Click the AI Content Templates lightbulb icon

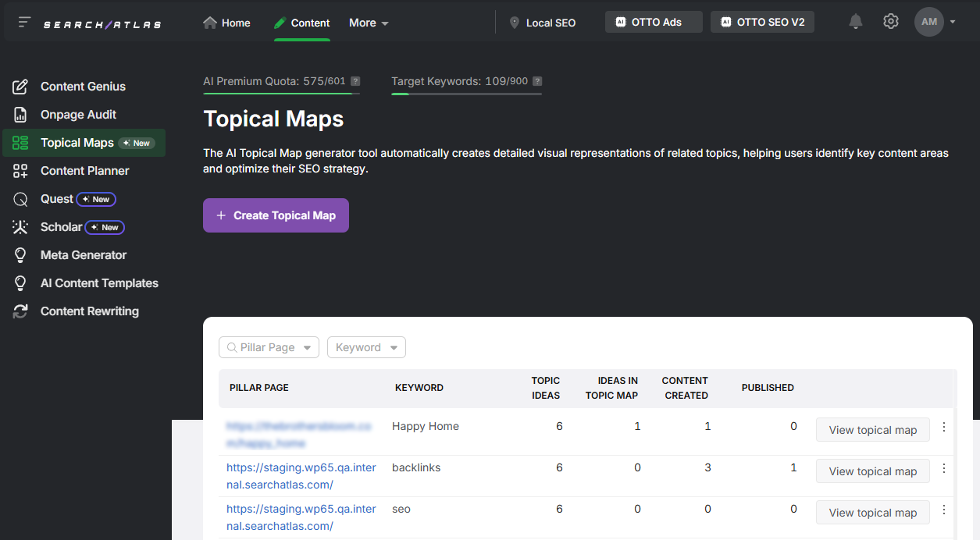pyautogui.click(x=20, y=282)
